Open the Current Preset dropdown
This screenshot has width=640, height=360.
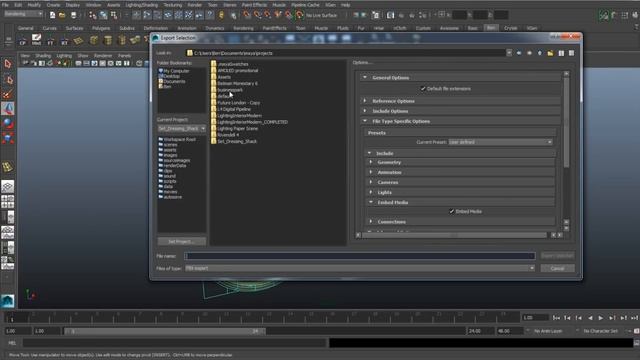point(500,142)
